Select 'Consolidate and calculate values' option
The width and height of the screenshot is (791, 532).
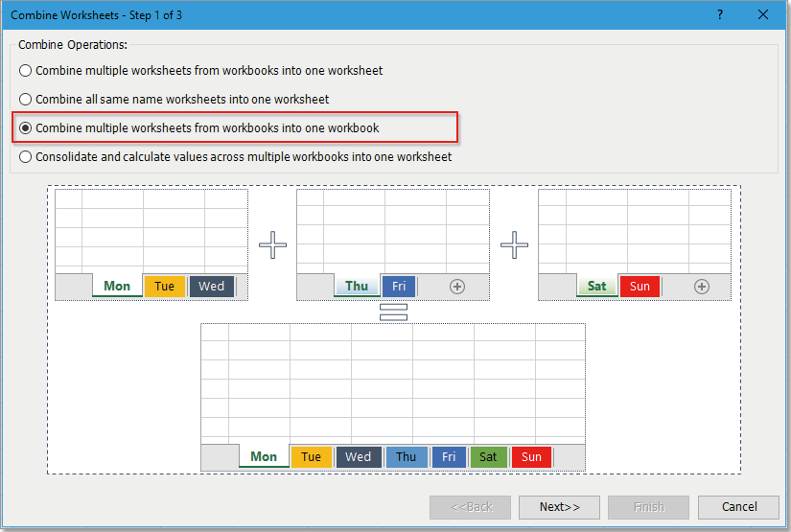pyautogui.click(x=26, y=157)
